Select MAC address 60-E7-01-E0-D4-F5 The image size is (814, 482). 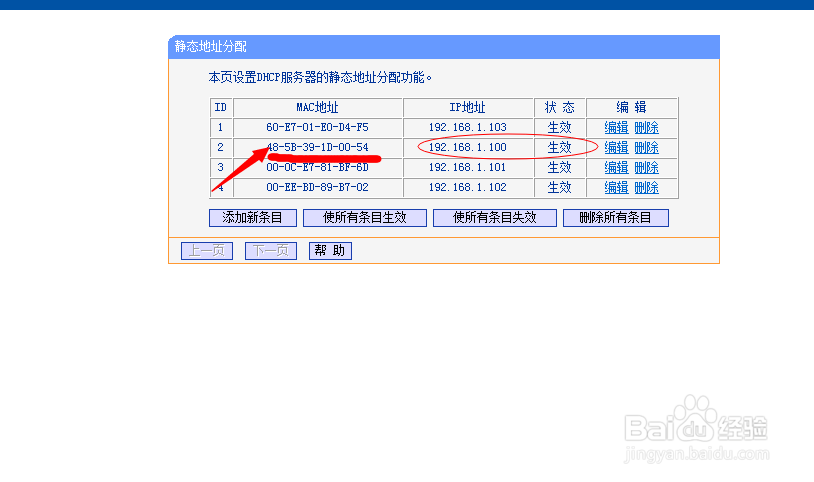[x=317, y=127]
